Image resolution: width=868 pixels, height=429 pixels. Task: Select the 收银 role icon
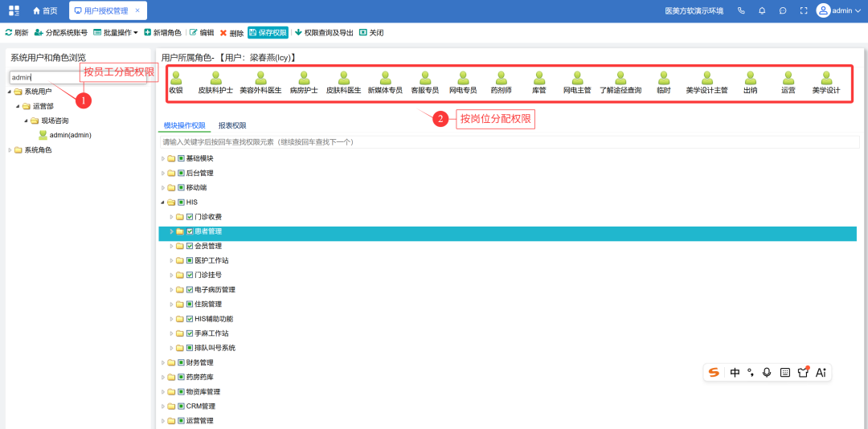pyautogui.click(x=176, y=77)
